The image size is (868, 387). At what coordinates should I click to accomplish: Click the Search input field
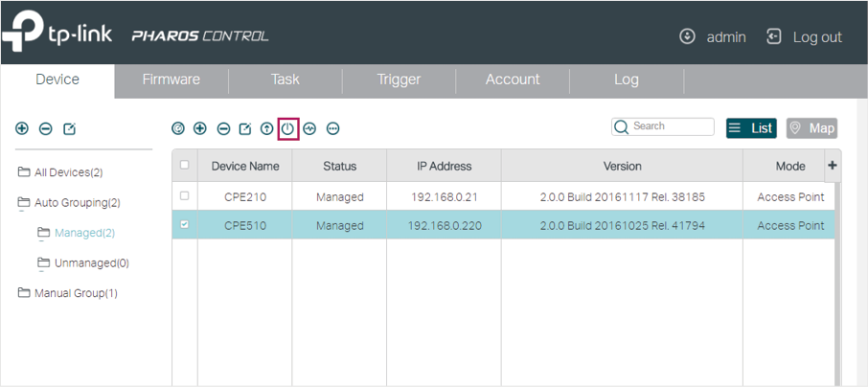(663, 126)
